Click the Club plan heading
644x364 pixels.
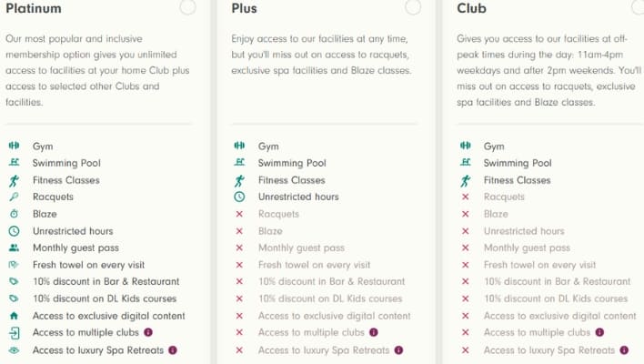click(x=472, y=8)
